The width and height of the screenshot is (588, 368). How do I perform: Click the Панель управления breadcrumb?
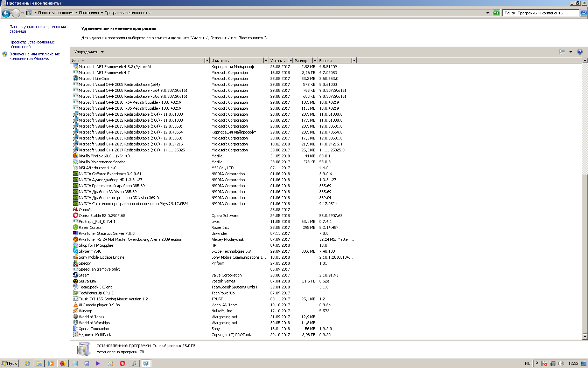pos(56,13)
